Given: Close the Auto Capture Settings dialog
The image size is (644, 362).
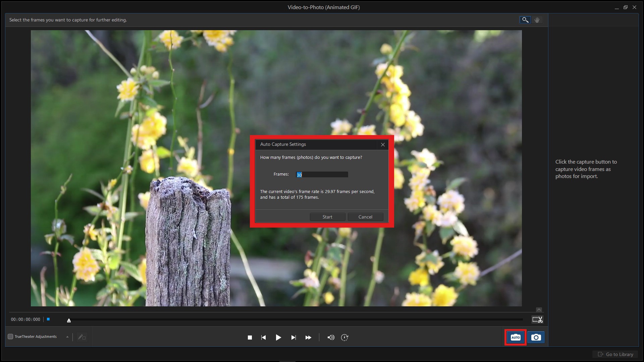Looking at the screenshot, I should pos(383,144).
